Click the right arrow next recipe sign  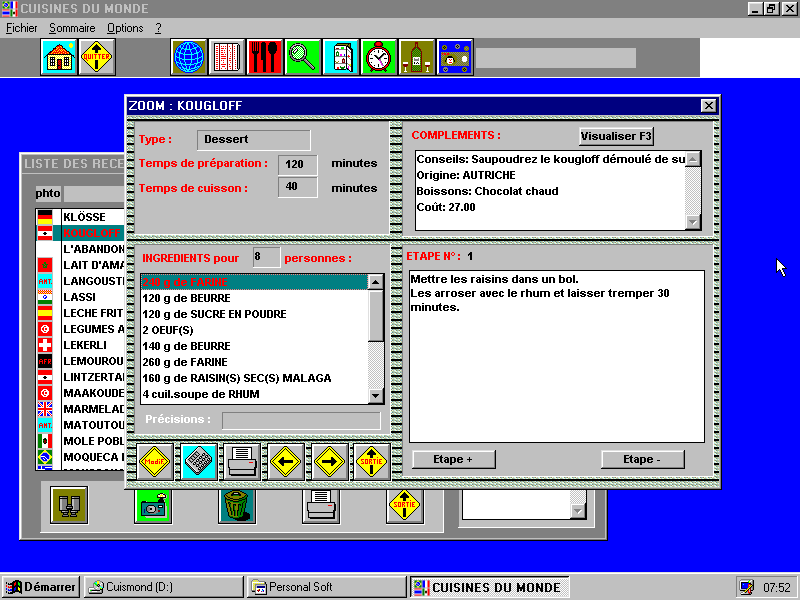(330, 461)
